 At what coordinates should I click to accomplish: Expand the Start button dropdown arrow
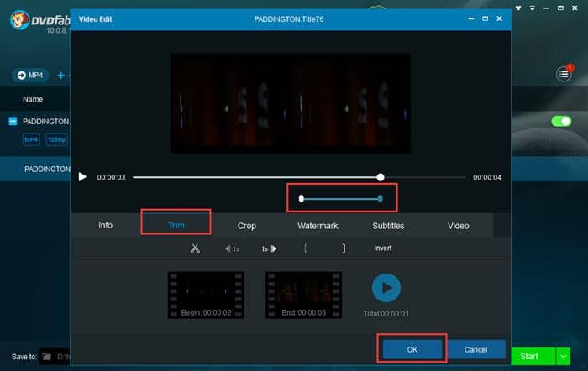[564, 357]
